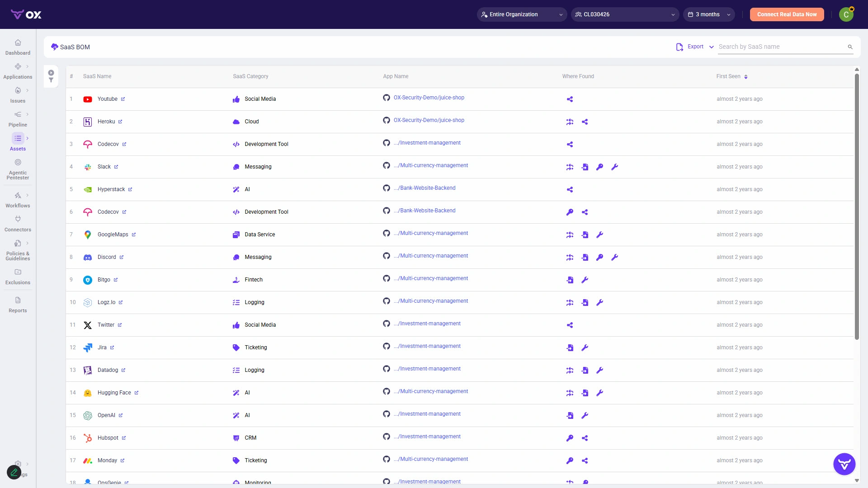Screen dimensions: 868x488
Task: Open user avatar menu
Action: [846, 14]
